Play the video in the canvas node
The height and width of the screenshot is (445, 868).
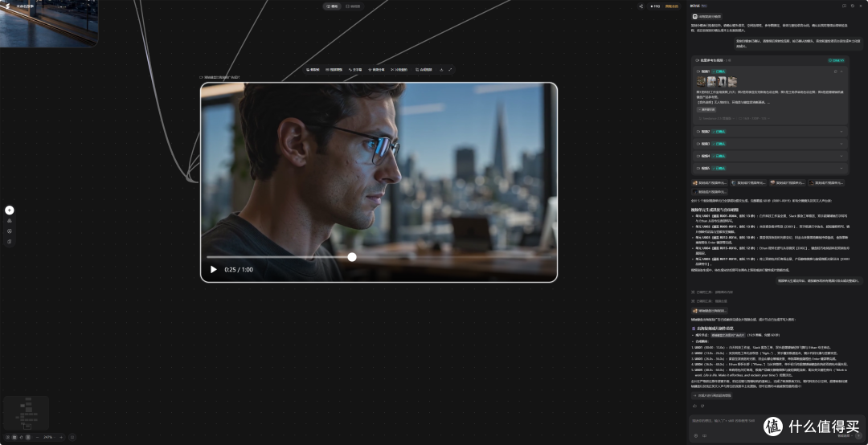214,270
